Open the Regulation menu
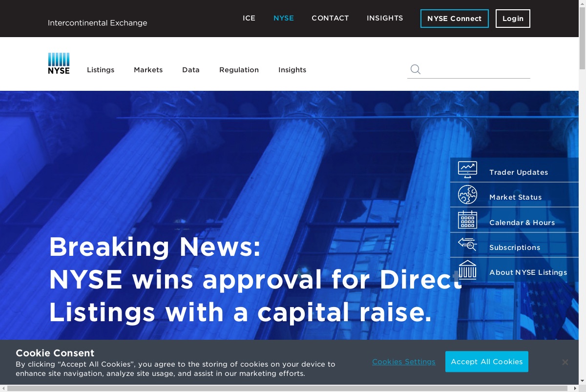This screenshot has width=586, height=392. point(239,70)
